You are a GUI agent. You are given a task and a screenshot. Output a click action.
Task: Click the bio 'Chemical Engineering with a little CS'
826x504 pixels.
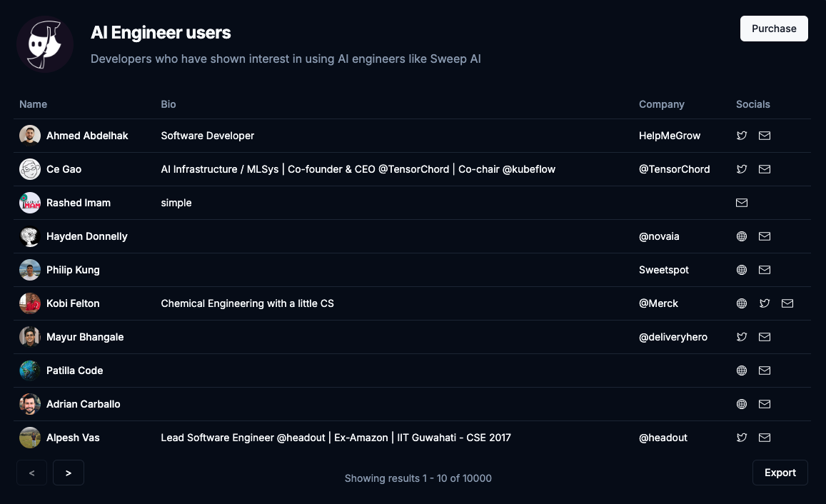pyautogui.click(x=247, y=303)
